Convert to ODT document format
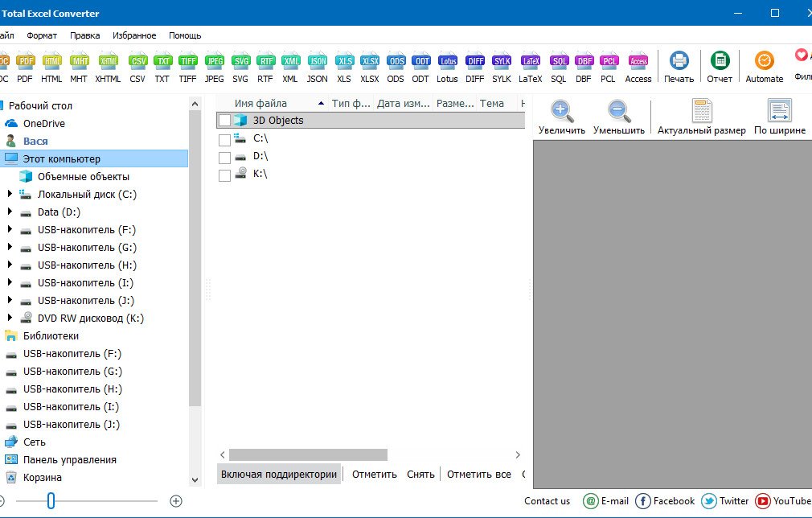812x518 pixels. pos(421,68)
